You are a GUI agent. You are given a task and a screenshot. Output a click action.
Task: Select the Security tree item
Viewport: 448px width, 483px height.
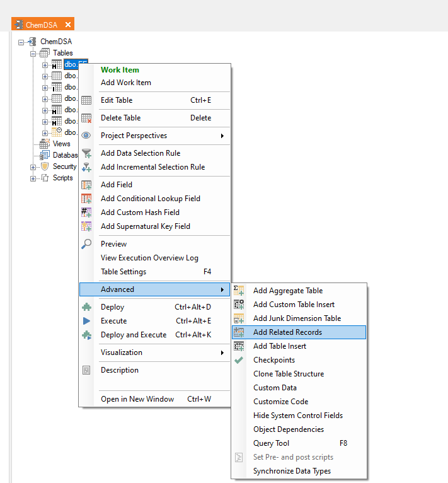(65, 166)
